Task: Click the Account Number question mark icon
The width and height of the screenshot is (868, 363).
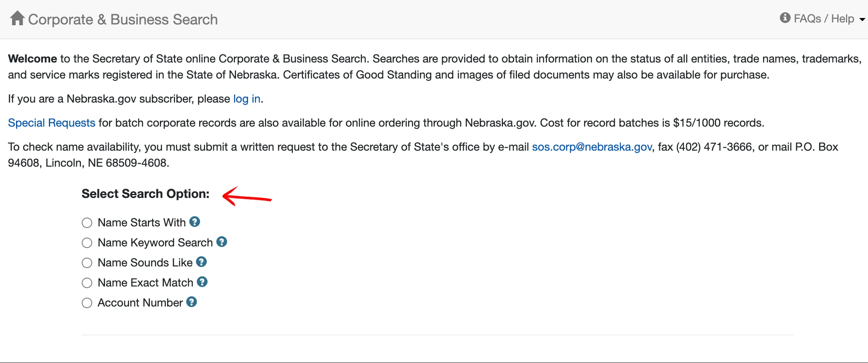Action: click(192, 302)
